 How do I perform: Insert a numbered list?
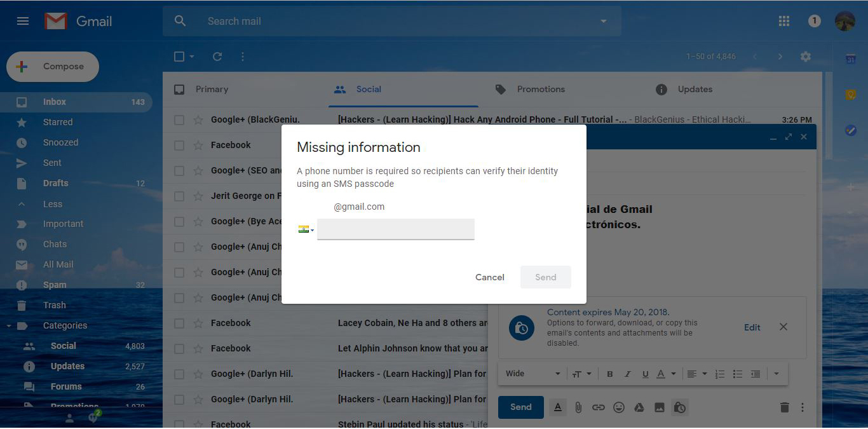click(720, 374)
